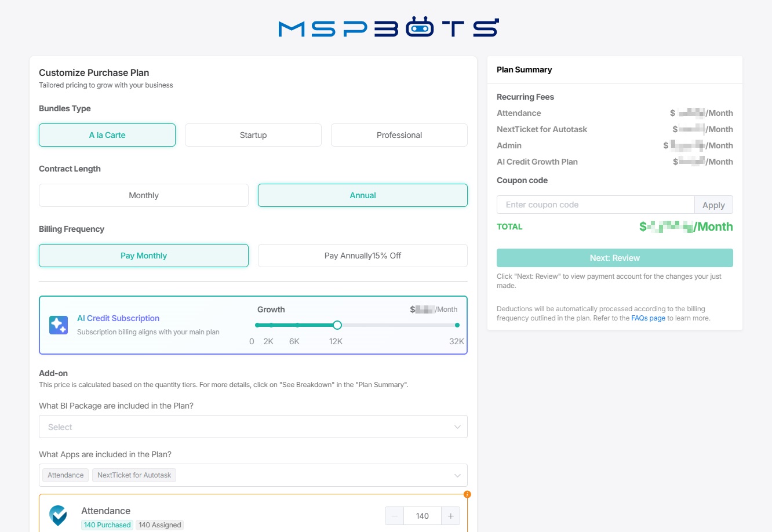
Task: Switch contract length to Monthly
Action: 144,195
